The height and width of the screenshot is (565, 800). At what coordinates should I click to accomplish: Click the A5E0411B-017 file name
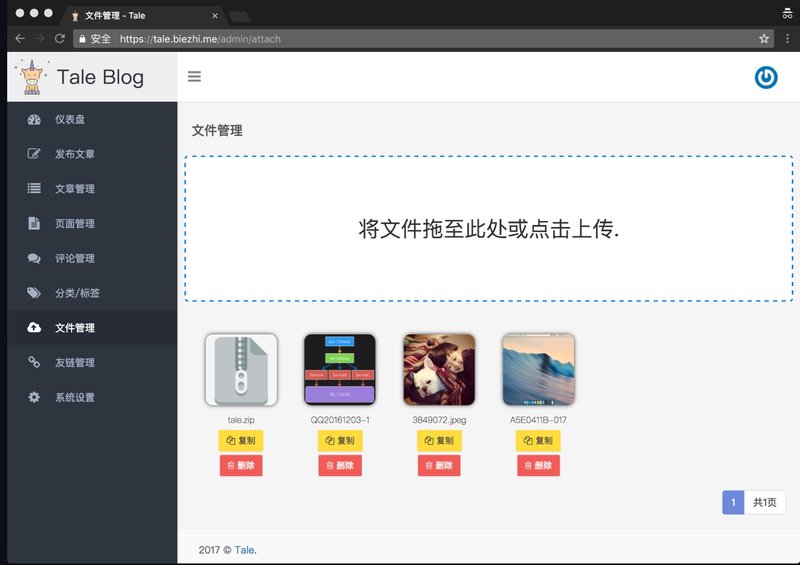pos(538,420)
